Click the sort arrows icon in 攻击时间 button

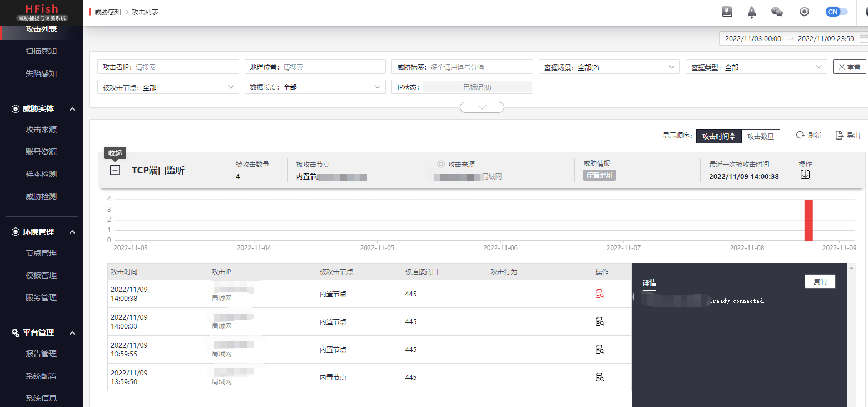coord(733,136)
